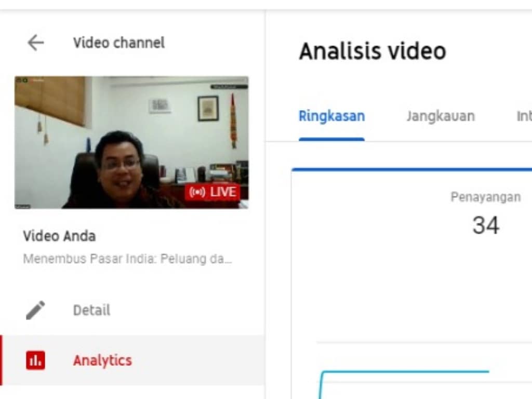This screenshot has width=532, height=399.
Task: Click the back arrow beside Video channel
Action: tap(35, 43)
